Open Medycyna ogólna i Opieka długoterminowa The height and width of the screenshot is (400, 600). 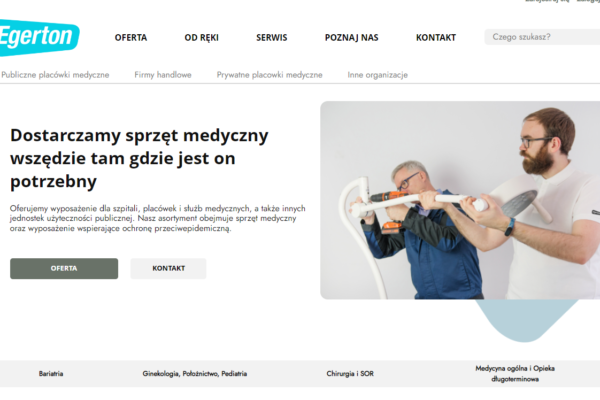(x=515, y=374)
